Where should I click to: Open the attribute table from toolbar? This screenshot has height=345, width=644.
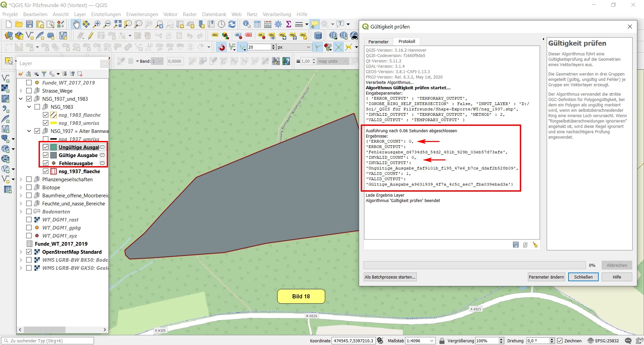click(257, 24)
